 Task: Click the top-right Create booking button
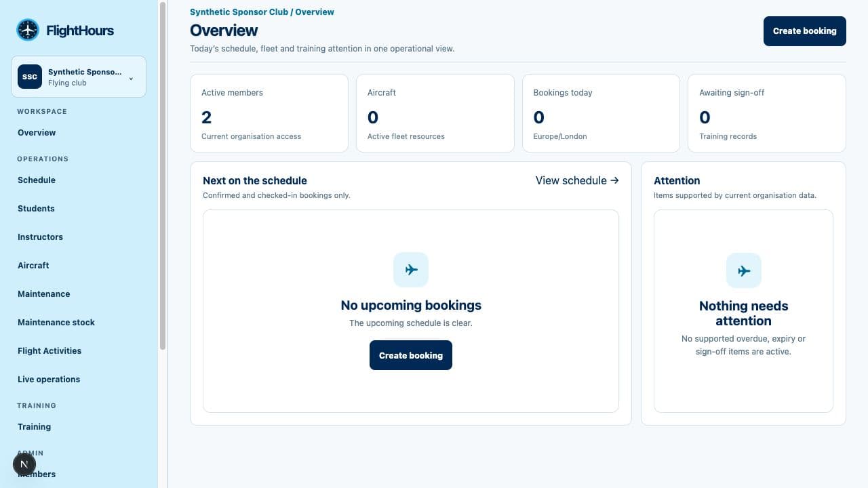[x=805, y=31]
